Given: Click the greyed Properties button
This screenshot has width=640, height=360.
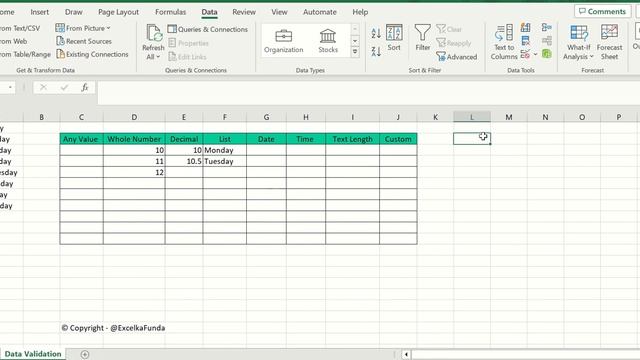Looking at the screenshot, I should pos(189,43).
